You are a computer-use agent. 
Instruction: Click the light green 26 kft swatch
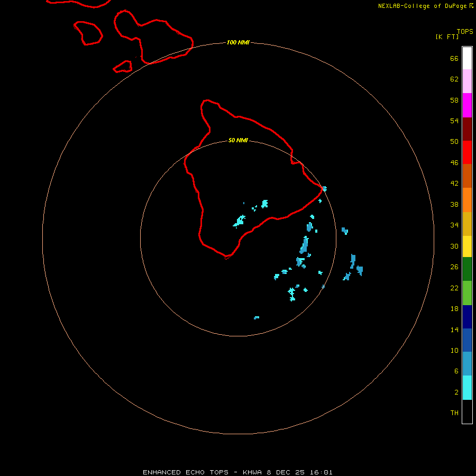(467, 293)
